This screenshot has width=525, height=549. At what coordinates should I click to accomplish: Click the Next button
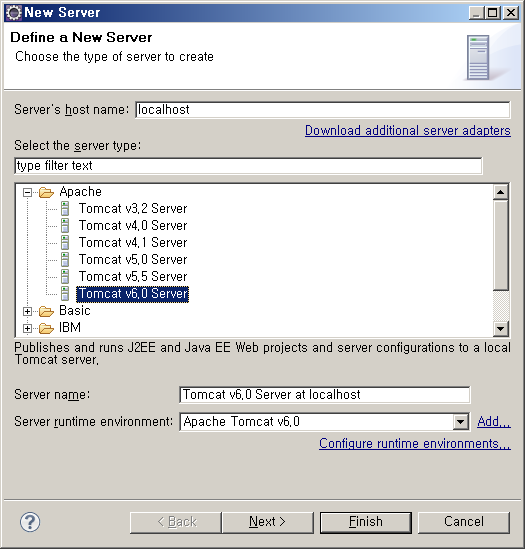[x=268, y=522]
